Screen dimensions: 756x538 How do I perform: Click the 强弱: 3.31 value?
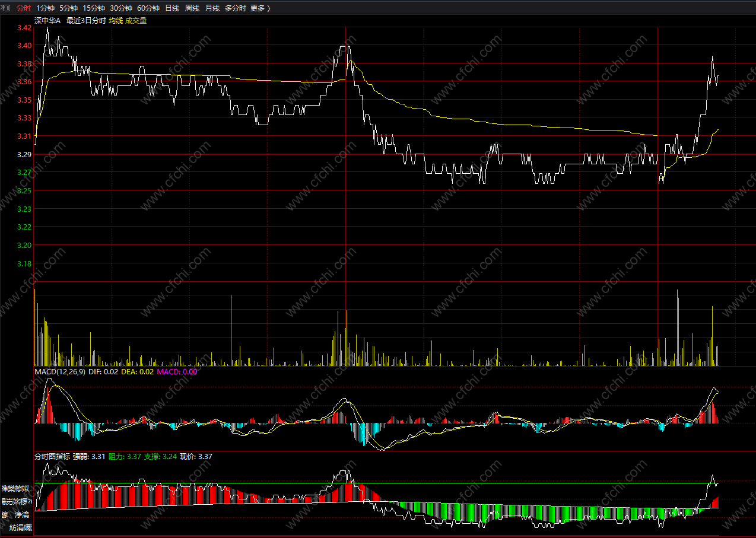[89, 457]
